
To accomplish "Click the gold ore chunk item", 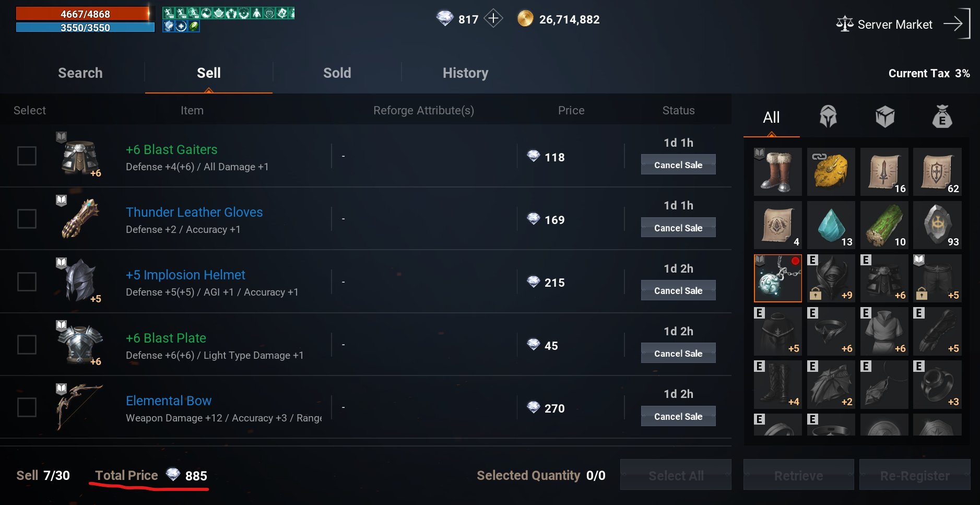I will tap(831, 172).
